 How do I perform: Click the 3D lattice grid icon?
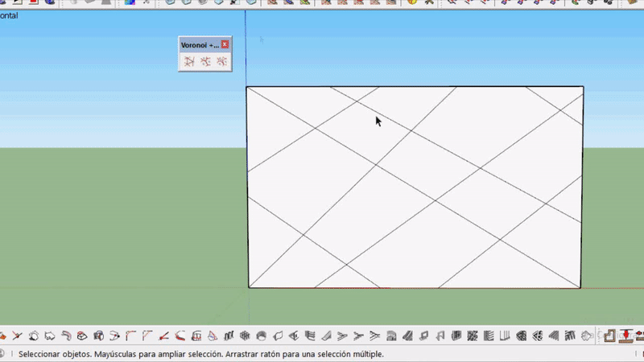point(246,336)
